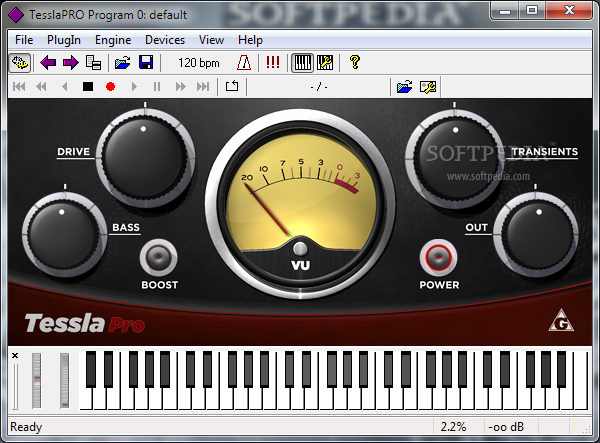
Task: Click the modulation wheel
Action: 64,380
